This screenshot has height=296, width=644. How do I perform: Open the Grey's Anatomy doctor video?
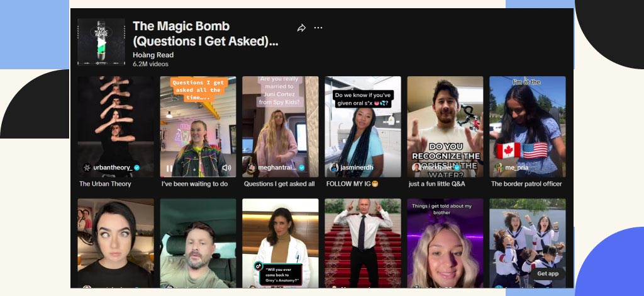pyautogui.click(x=280, y=243)
